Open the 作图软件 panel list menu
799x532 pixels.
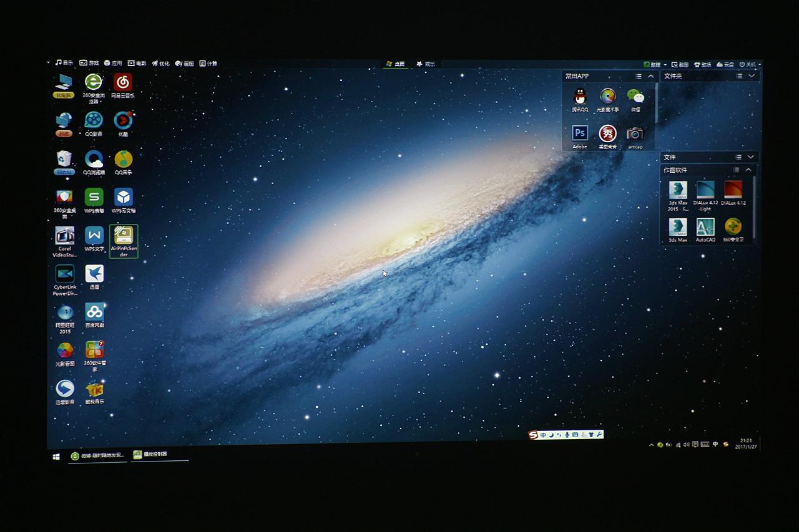(736, 170)
